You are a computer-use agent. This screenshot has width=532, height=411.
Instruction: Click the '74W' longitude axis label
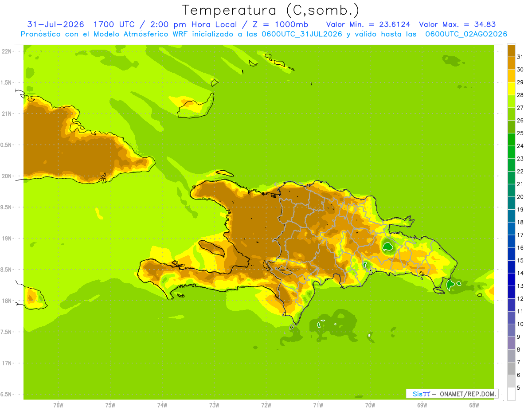[162, 405]
